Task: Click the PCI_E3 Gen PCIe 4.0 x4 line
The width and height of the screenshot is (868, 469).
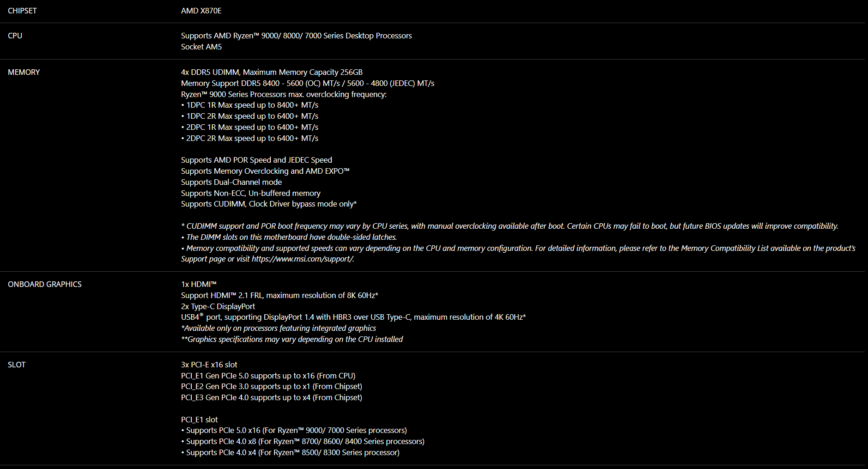Action: (272, 397)
